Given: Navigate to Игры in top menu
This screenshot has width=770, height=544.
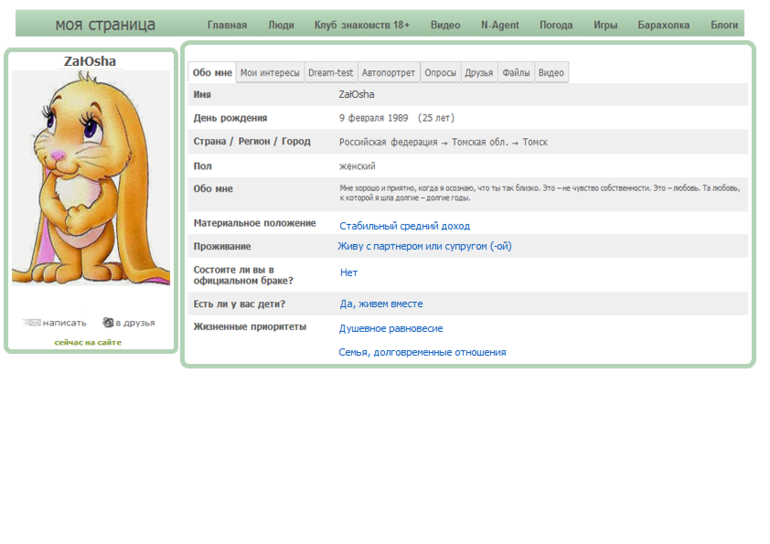Looking at the screenshot, I should coord(605,24).
